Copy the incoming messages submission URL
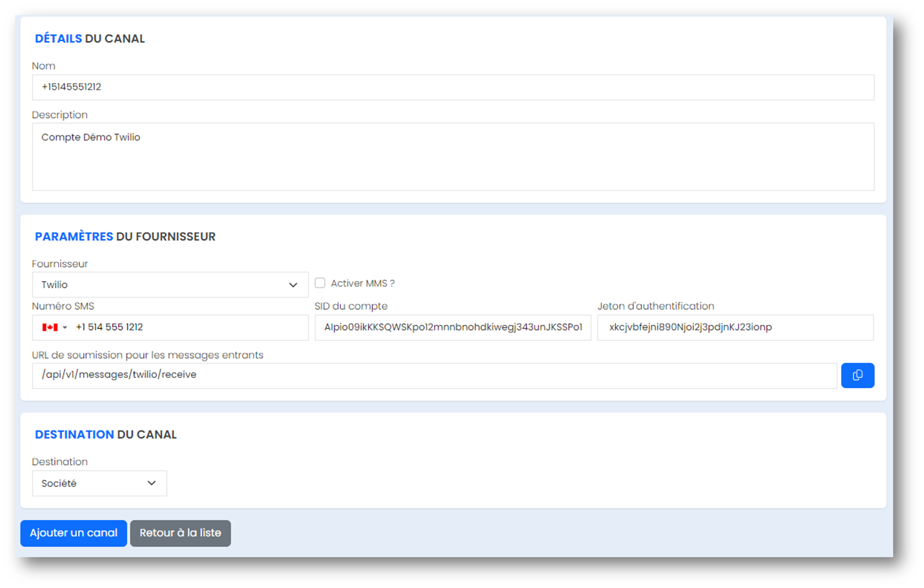 pos(857,375)
